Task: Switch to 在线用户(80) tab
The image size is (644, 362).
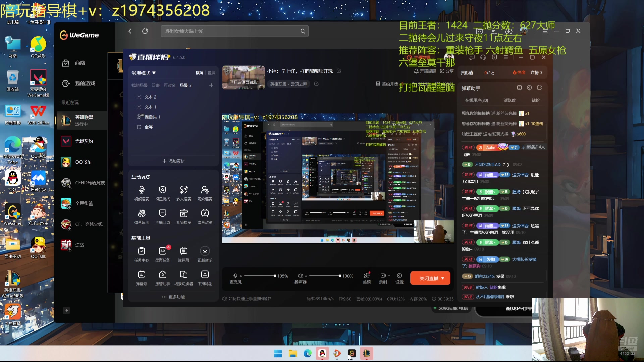Action: point(476,100)
